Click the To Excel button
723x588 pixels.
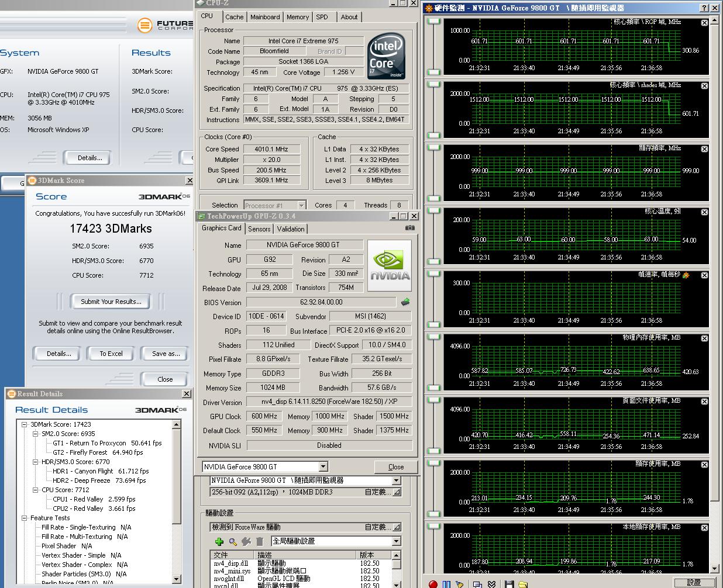[111, 354]
